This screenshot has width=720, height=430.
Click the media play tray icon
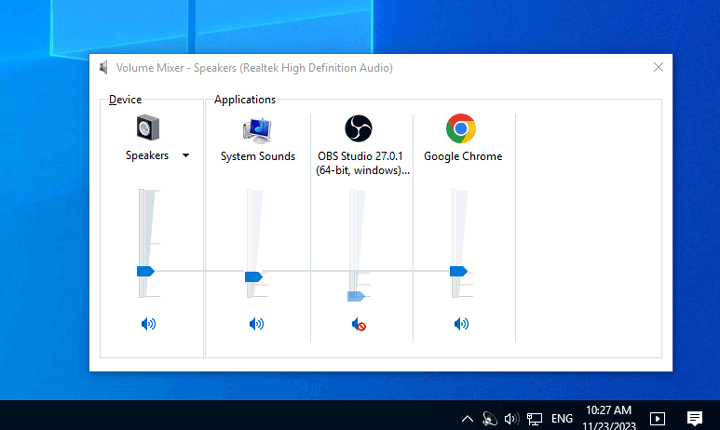click(x=657, y=419)
